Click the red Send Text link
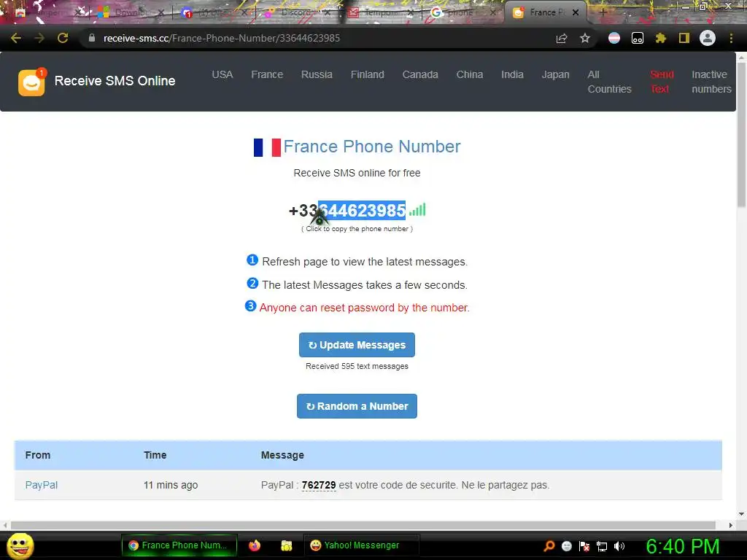The width and height of the screenshot is (747, 560). click(x=662, y=82)
